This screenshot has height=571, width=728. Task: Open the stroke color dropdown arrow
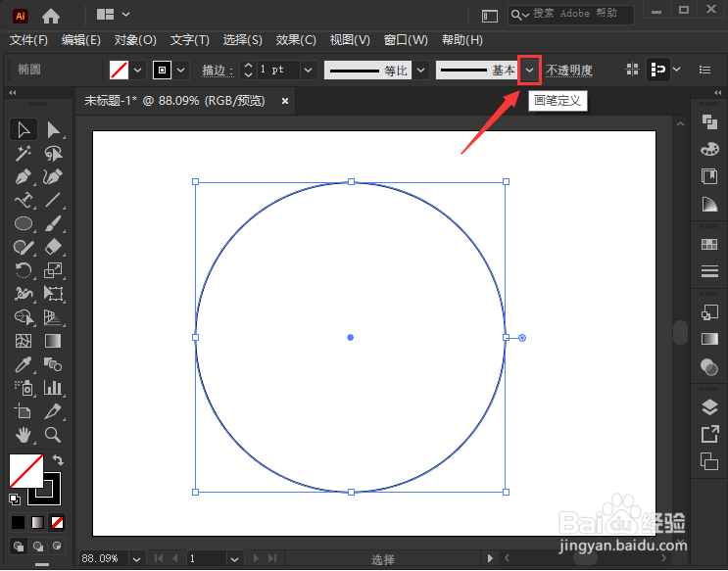(181, 71)
